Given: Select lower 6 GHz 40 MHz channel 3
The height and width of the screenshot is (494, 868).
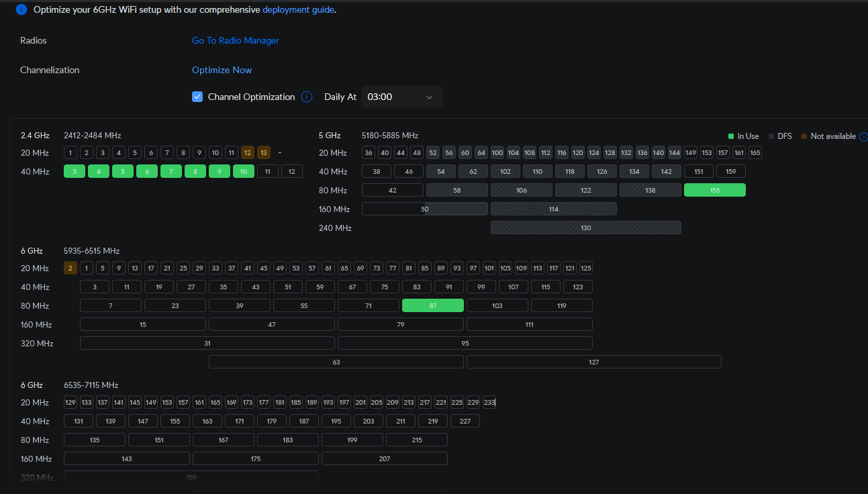Looking at the screenshot, I should coord(95,287).
